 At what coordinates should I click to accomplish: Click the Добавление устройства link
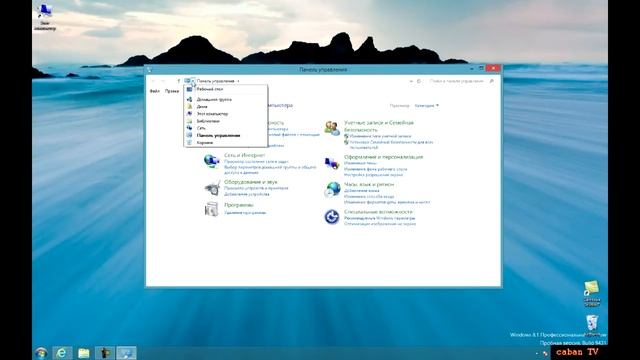pos(247,194)
